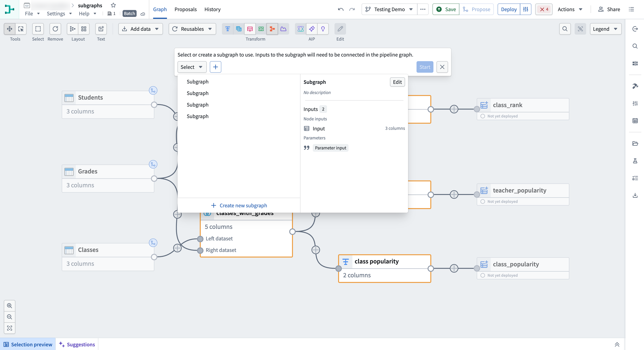Click Create new subgraph link
The height and width of the screenshot is (350, 644).
pos(239,205)
